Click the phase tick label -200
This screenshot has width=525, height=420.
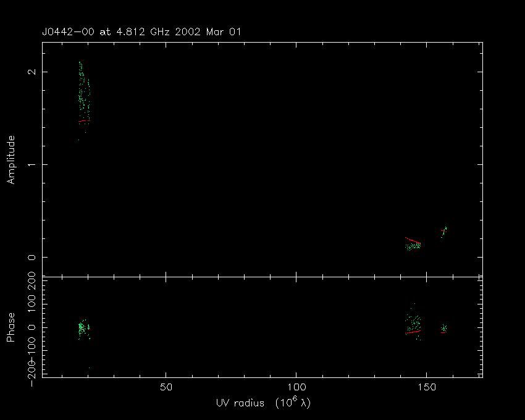(x=31, y=373)
